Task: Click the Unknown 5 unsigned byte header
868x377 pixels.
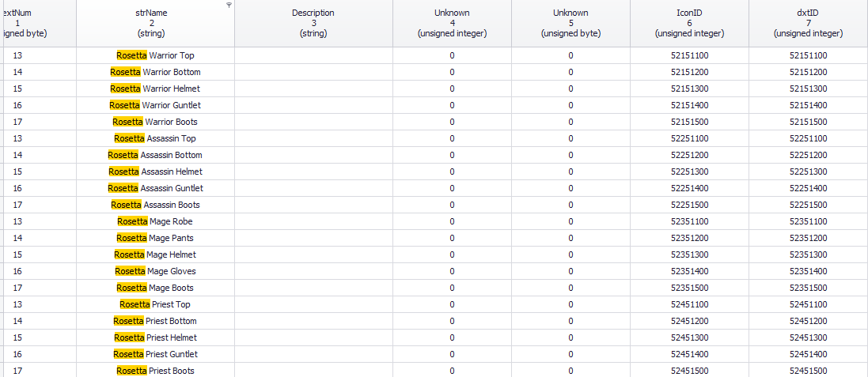Action: [570, 23]
